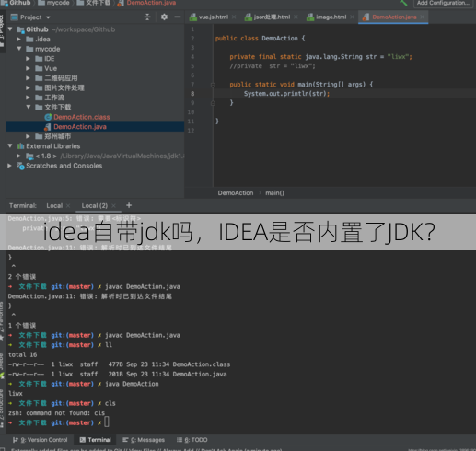
Task: Click on System.out.println(str) code line
Action: tap(286, 94)
